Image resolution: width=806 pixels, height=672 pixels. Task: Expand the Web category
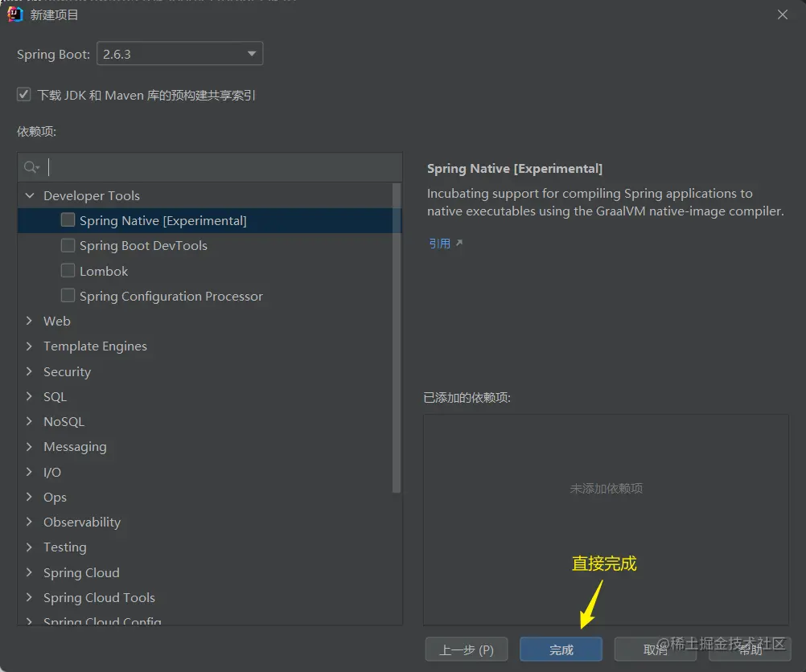click(29, 321)
